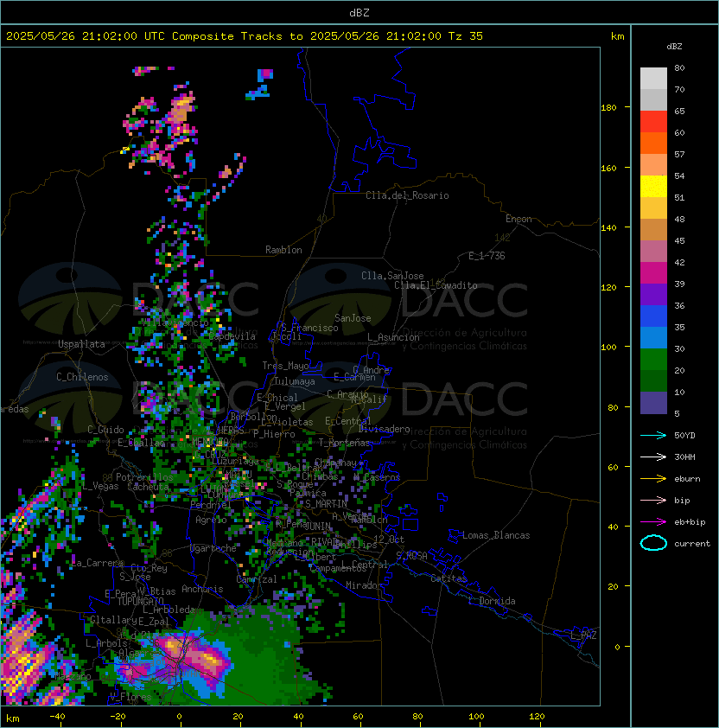This screenshot has width=719, height=728.
Task: Pick the magenta 39-42 dBZ swatch
Action: click(x=653, y=273)
